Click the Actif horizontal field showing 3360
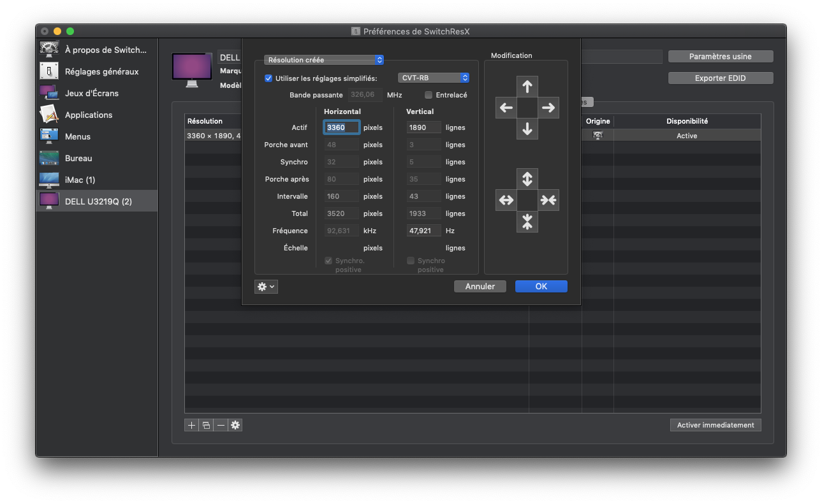The image size is (822, 504). click(x=342, y=127)
